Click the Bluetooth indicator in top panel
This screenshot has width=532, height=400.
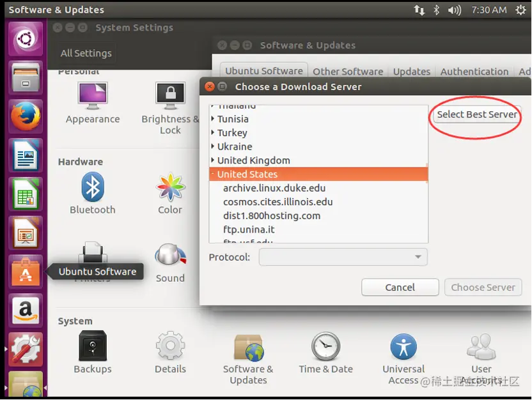point(436,10)
